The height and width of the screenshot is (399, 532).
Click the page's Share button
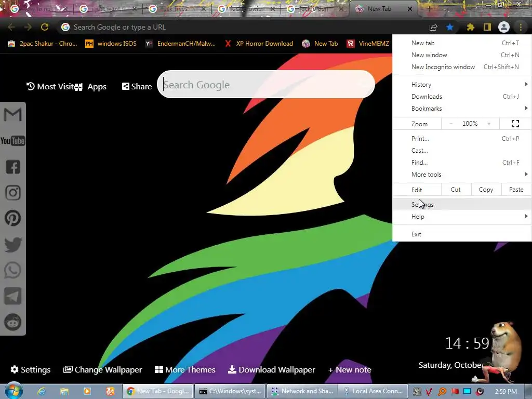click(x=137, y=87)
